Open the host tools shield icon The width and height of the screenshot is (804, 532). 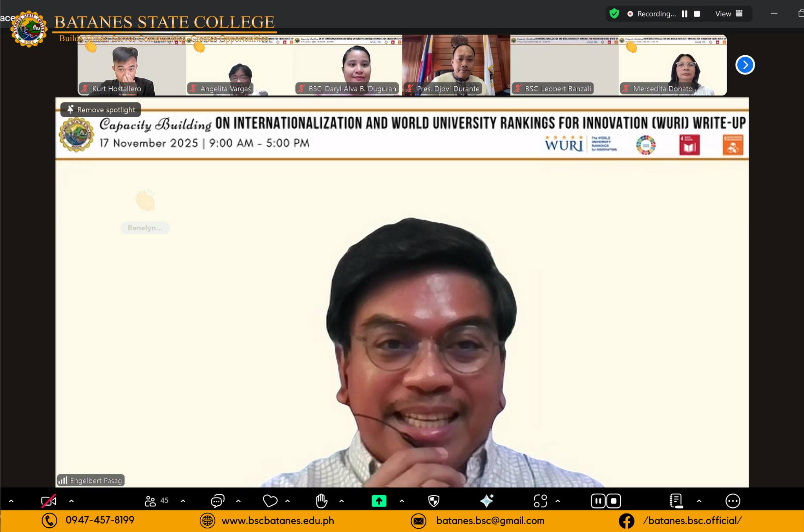point(433,501)
